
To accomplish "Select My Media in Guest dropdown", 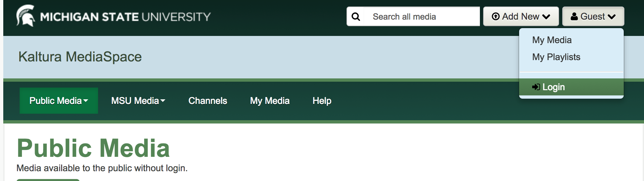I will 552,40.
